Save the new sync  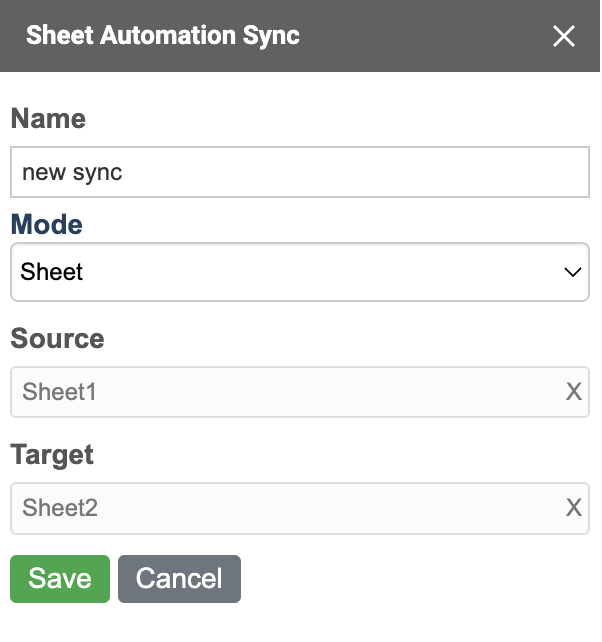(60, 579)
